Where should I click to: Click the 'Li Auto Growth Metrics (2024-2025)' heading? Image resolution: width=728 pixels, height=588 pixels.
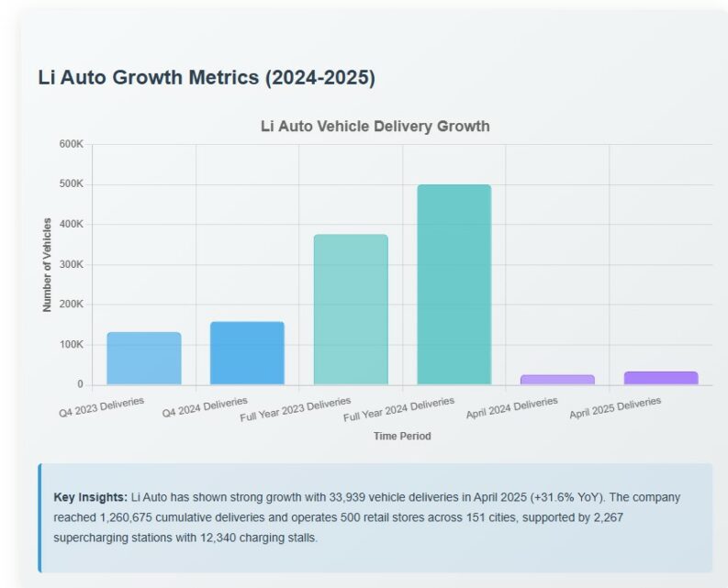click(x=207, y=78)
